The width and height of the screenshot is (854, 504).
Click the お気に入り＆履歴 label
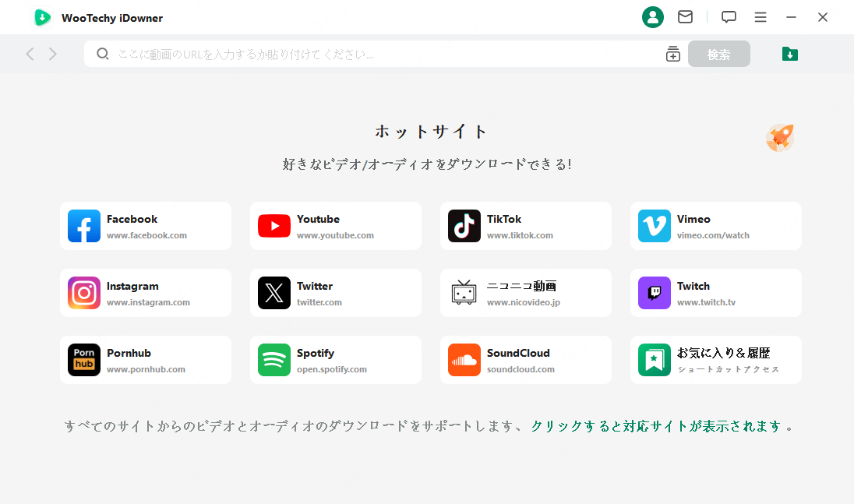click(723, 353)
